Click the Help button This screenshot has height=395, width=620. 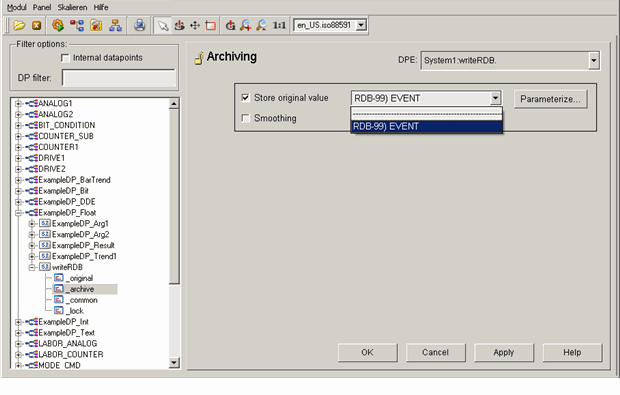pyautogui.click(x=572, y=352)
